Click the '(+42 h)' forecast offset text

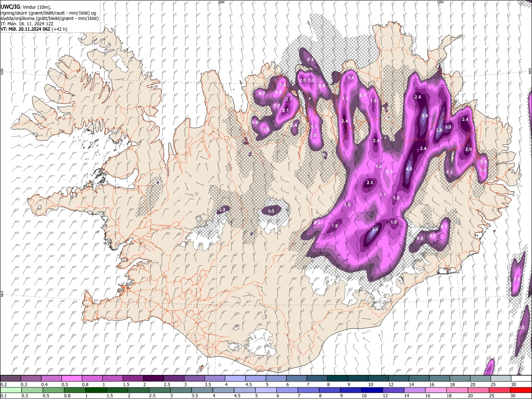(x=60, y=29)
